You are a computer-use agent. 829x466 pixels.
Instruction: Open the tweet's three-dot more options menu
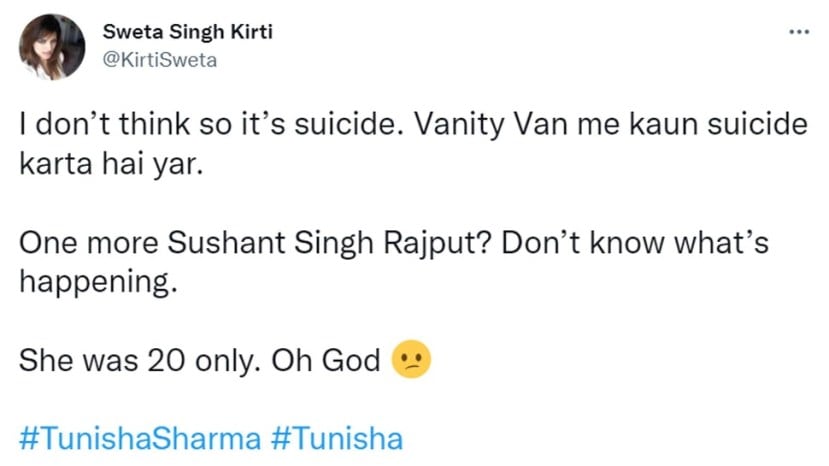[x=797, y=31]
